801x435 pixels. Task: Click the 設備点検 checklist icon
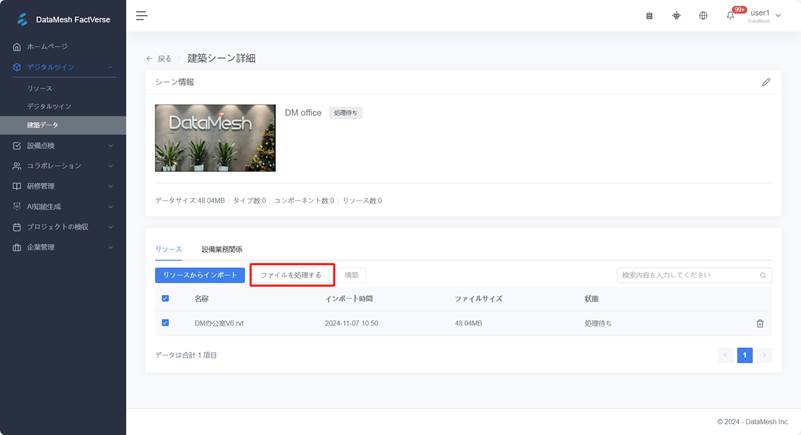(x=17, y=146)
